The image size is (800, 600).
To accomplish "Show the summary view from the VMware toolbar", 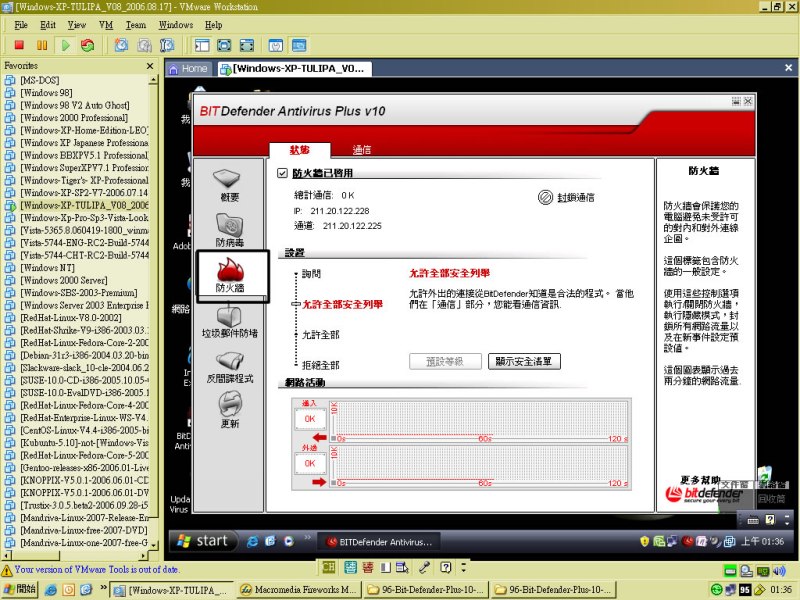I will pyautogui.click(x=276, y=45).
